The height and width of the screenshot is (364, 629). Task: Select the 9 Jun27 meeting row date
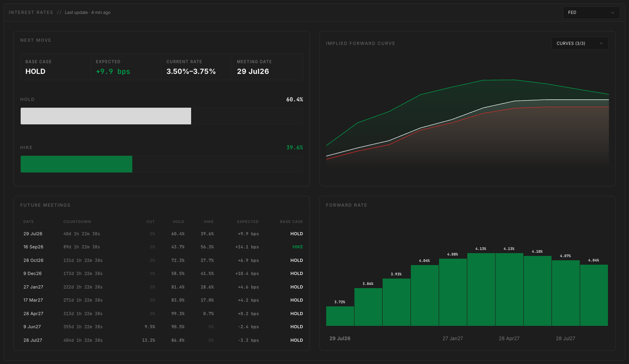coord(32,327)
